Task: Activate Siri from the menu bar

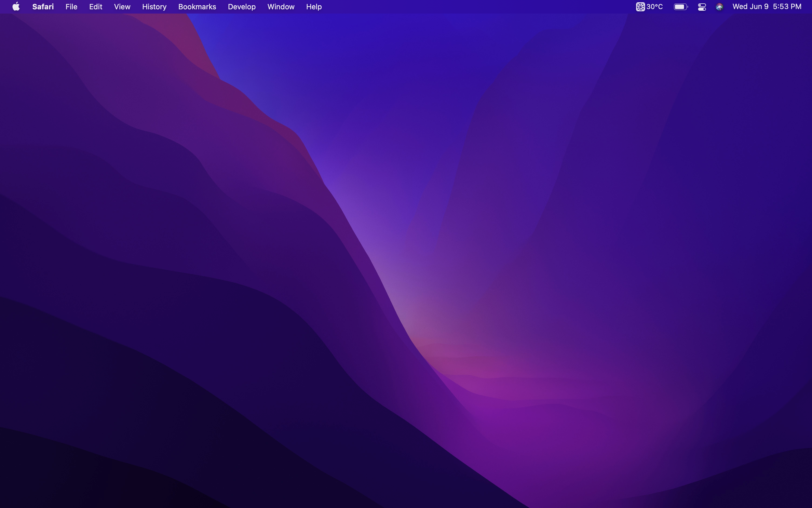Action: [x=720, y=7]
